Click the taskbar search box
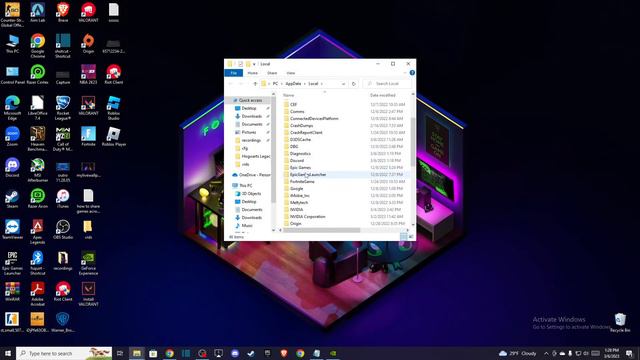The height and width of the screenshot is (360, 640). (x=64, y=353)
